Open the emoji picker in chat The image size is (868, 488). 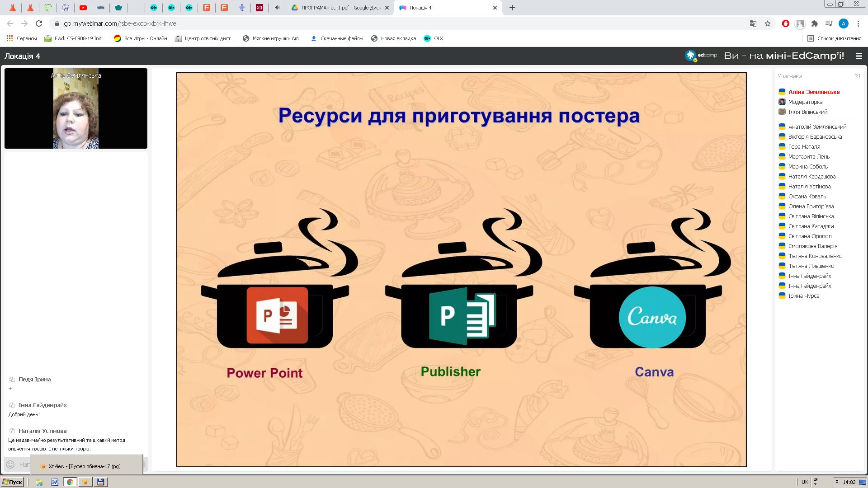[x=11, y=464]
